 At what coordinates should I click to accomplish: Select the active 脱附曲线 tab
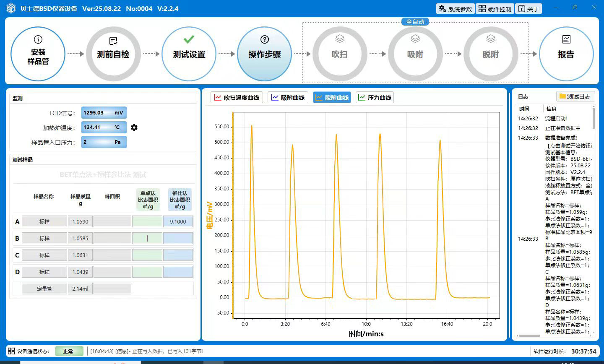tap(332, 98)
